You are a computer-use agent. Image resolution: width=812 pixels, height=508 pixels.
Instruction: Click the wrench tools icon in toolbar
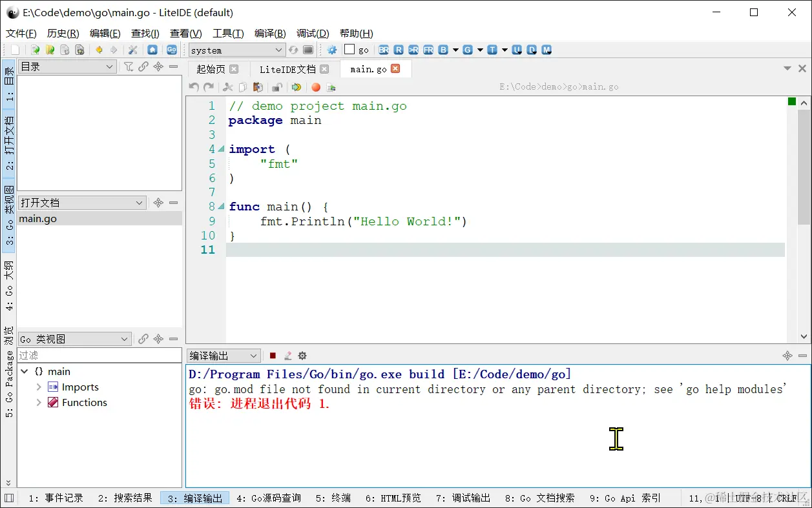click(x=133, y=50)
